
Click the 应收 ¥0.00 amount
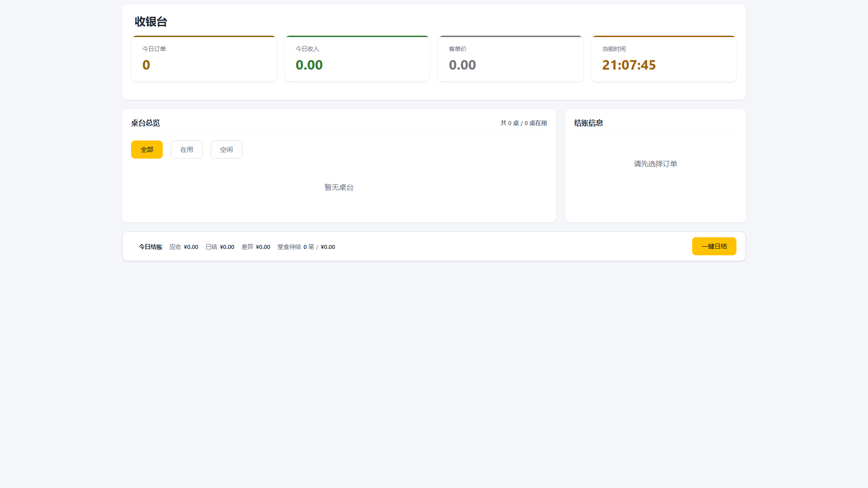tap(184, 247)
